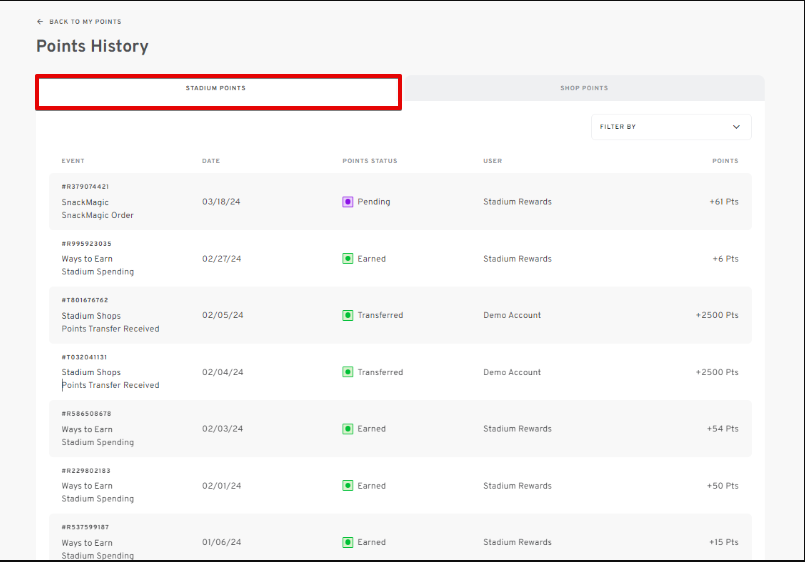
Task: Open the Shop Points tab
Action: point(584,88)
